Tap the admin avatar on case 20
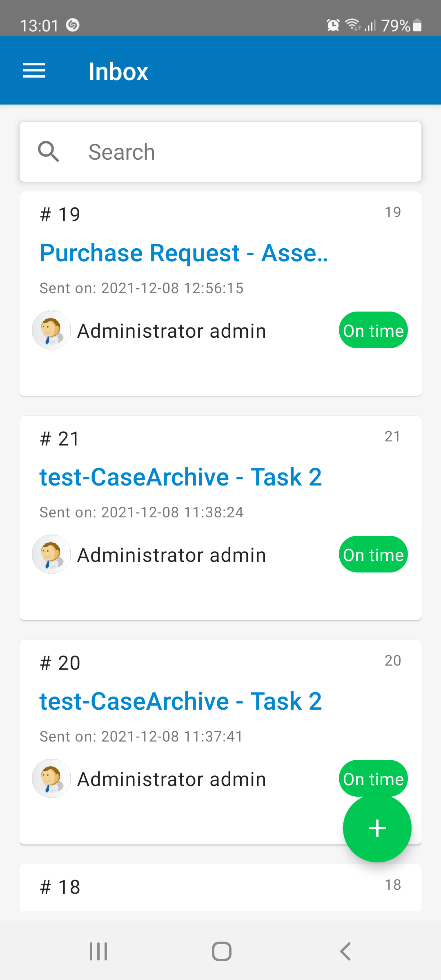Viewport: 441px width, 980px height. pyautogui.click(x=51, y=778)
